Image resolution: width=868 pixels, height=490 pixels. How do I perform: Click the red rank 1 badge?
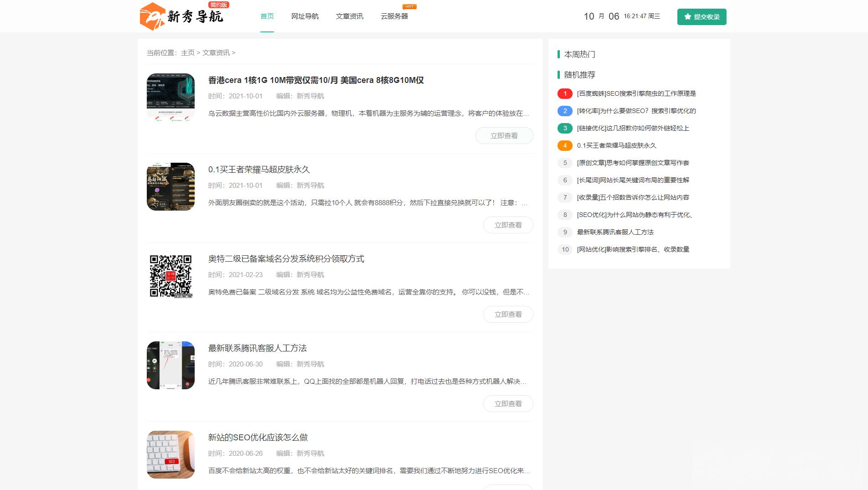tap(565, 93)
